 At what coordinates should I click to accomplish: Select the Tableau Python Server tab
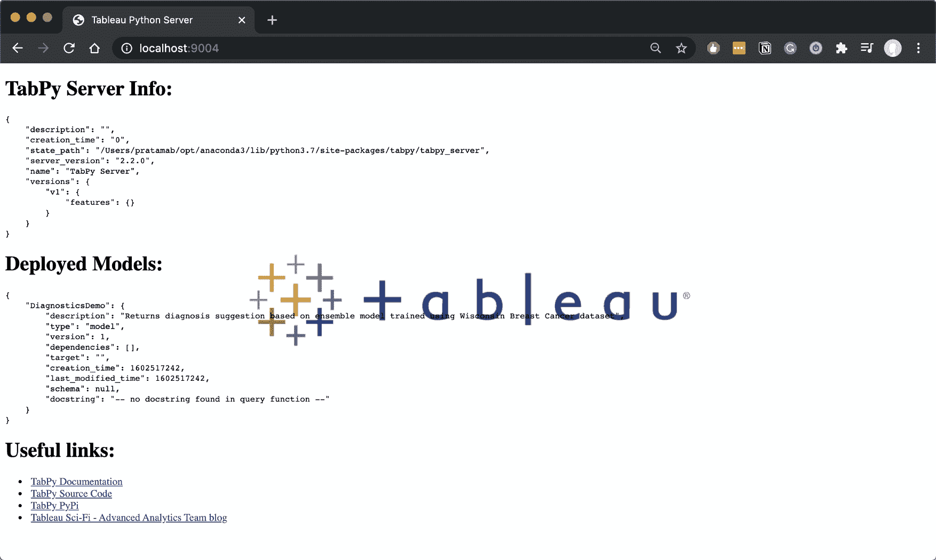click(x=158, y=20)
